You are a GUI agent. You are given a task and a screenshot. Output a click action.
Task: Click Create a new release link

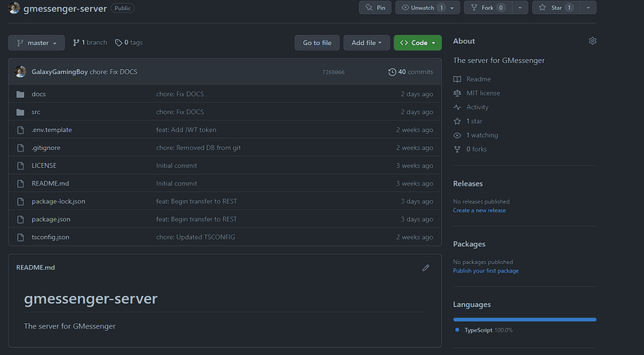(479, 211)
